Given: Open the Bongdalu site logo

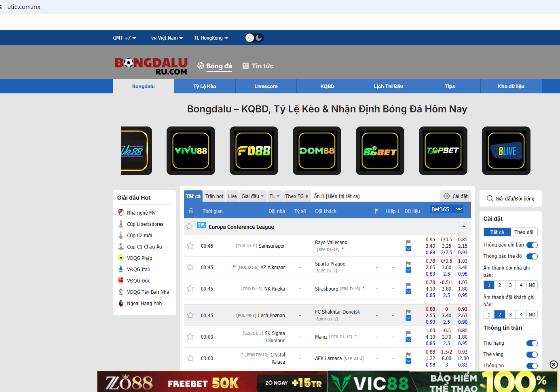Looking at the screenshot, I should tap(151, 66).
